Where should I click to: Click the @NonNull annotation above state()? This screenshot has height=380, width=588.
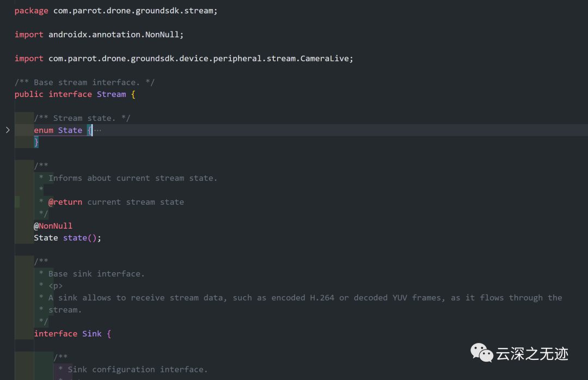click(53, 226)
